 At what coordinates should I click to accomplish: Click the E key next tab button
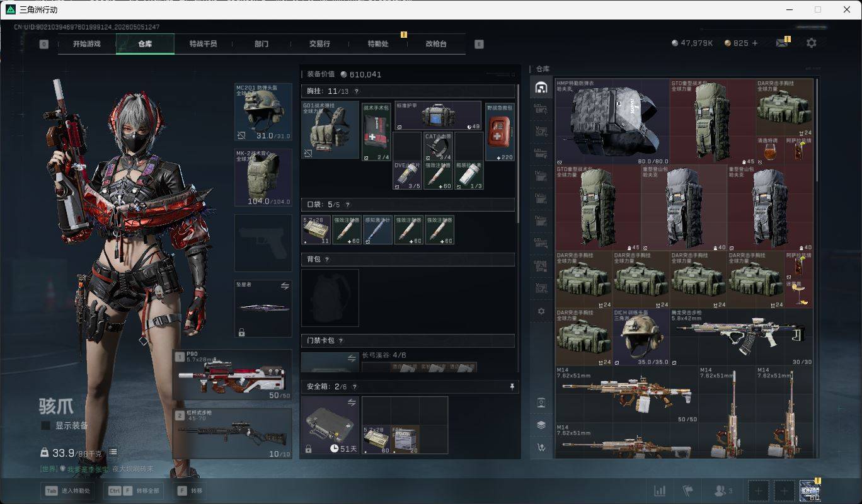(x=479, y=44)
